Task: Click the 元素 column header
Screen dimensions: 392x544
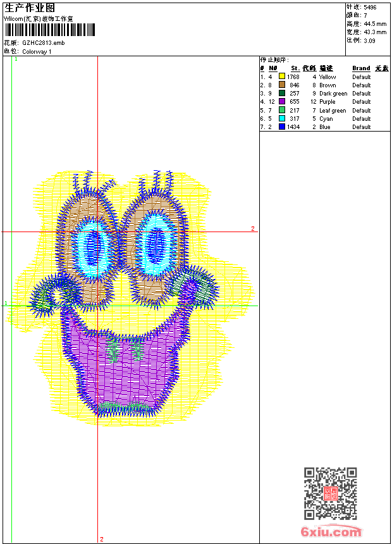Action: click(x=382, y=68)
